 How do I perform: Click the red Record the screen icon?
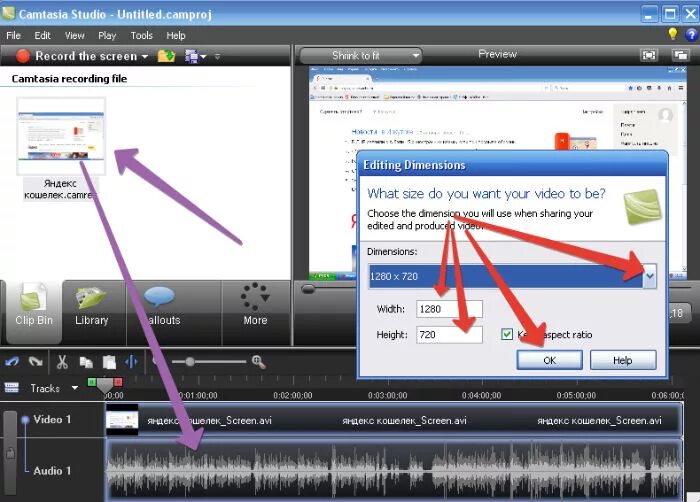22,56
